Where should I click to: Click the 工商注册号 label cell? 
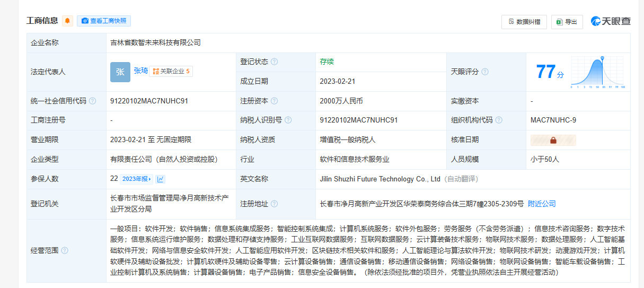pyautogui.click(x=66, y=120)
